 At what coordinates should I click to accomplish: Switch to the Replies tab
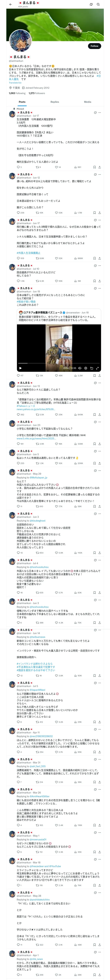(55, 102)
